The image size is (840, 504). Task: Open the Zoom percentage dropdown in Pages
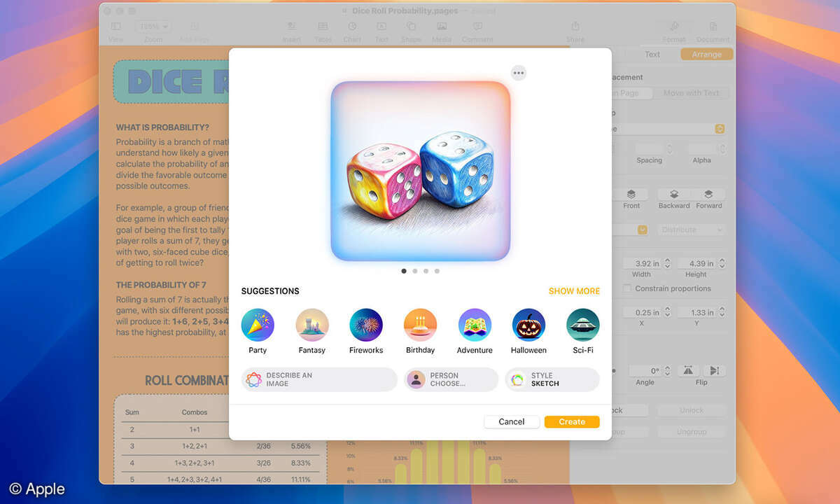153,27
